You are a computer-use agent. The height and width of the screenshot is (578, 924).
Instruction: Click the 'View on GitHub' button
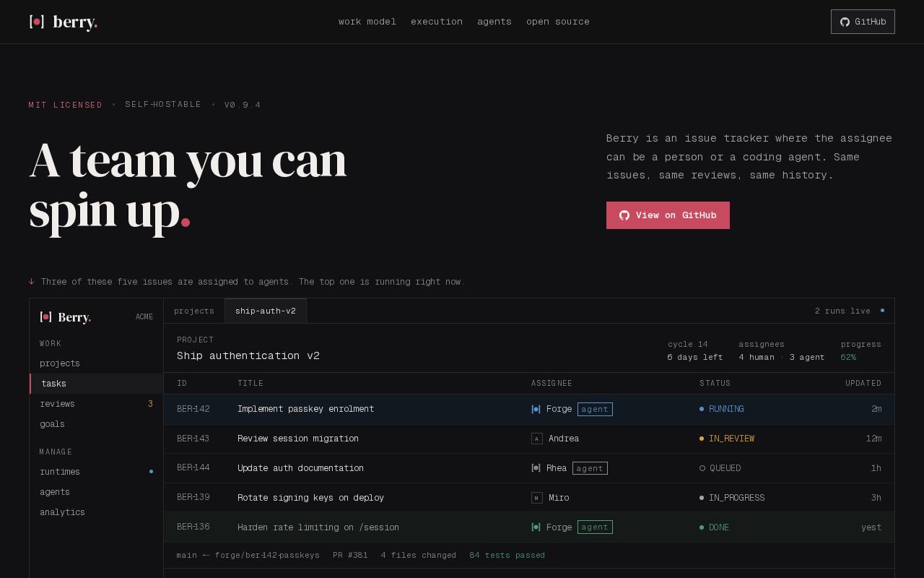point(668,215)
